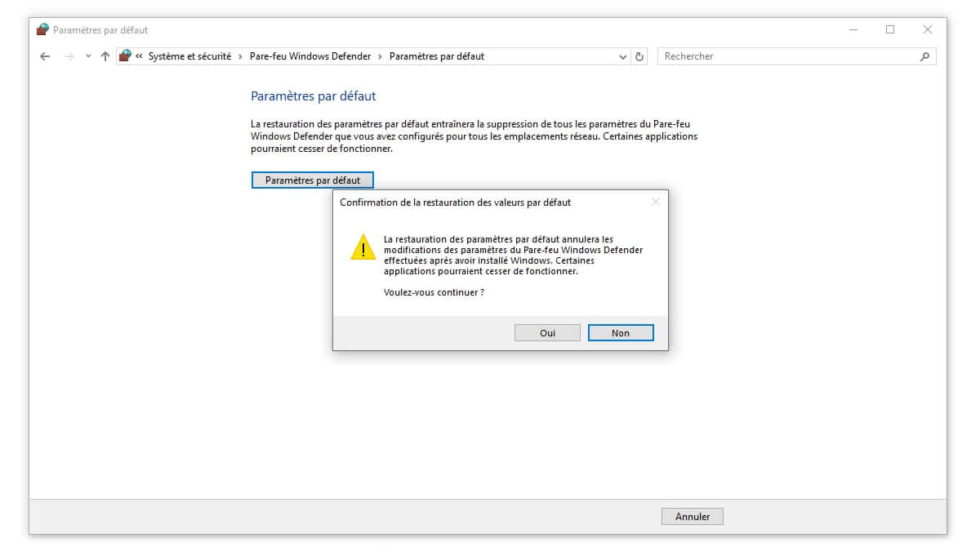This screenshot has width=980, height=556.
Task: Navigate to Système et sécurité breadcrumb
Action: (x=189, y=56)
